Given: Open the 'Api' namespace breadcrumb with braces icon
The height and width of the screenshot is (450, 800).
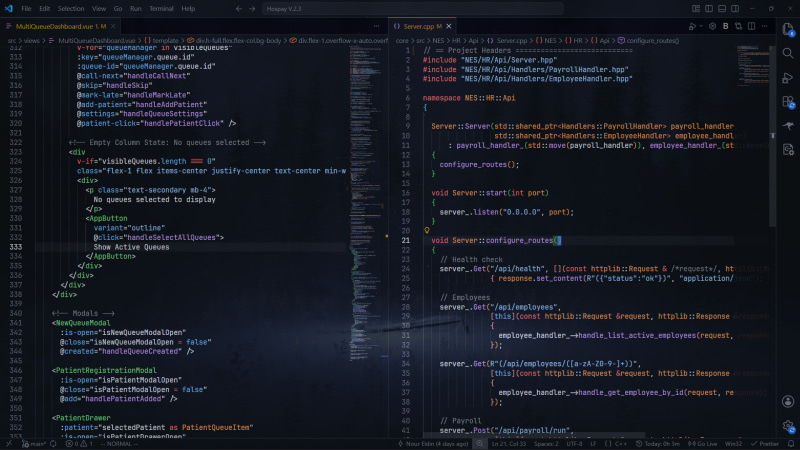Looking at the screenshot, I should click(x=601, y=41).
